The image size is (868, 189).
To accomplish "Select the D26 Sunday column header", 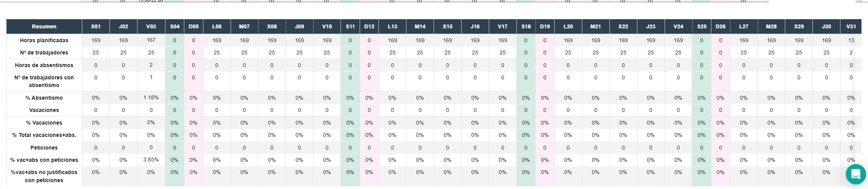I will coord(721,26).
